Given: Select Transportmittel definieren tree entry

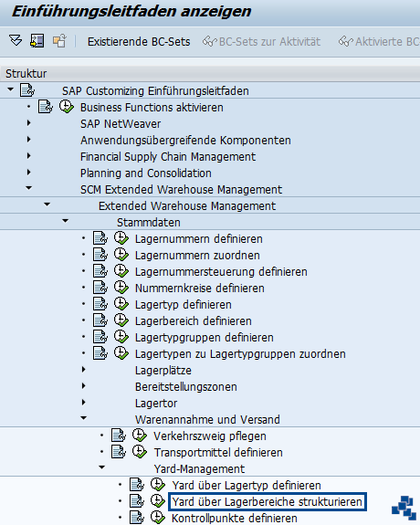Looking at the screenshot, I should click(218, 452).
